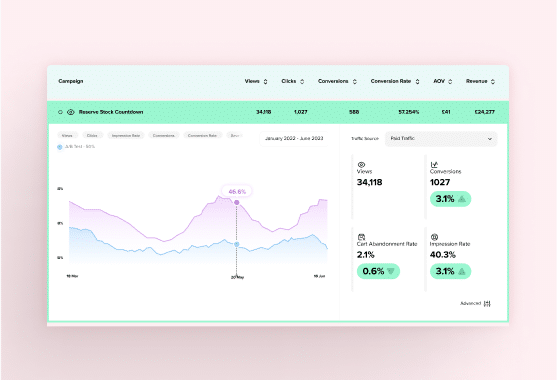Select the Impression Rate chart filter pill
Viewport: 557px width, 380px height.
(126, 136)
